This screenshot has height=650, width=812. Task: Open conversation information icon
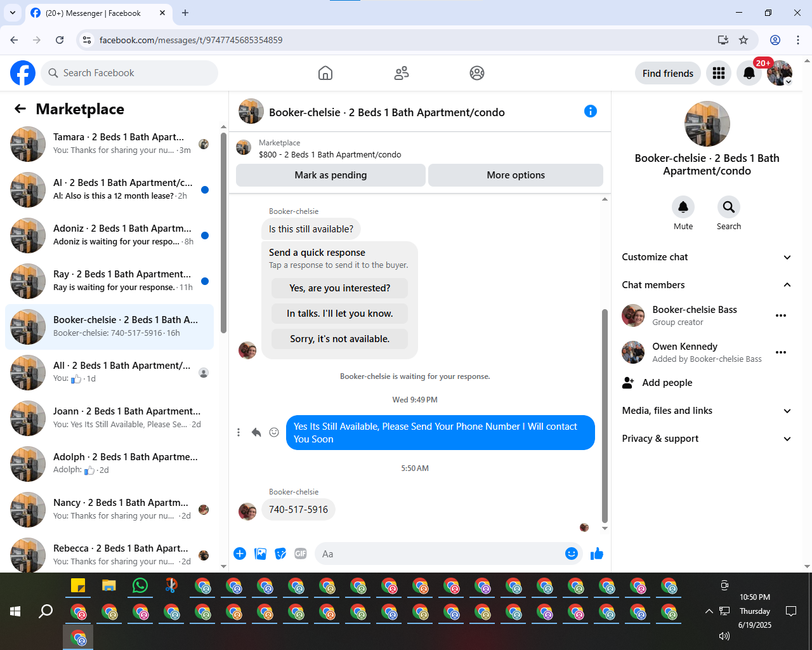coord(591,111)
